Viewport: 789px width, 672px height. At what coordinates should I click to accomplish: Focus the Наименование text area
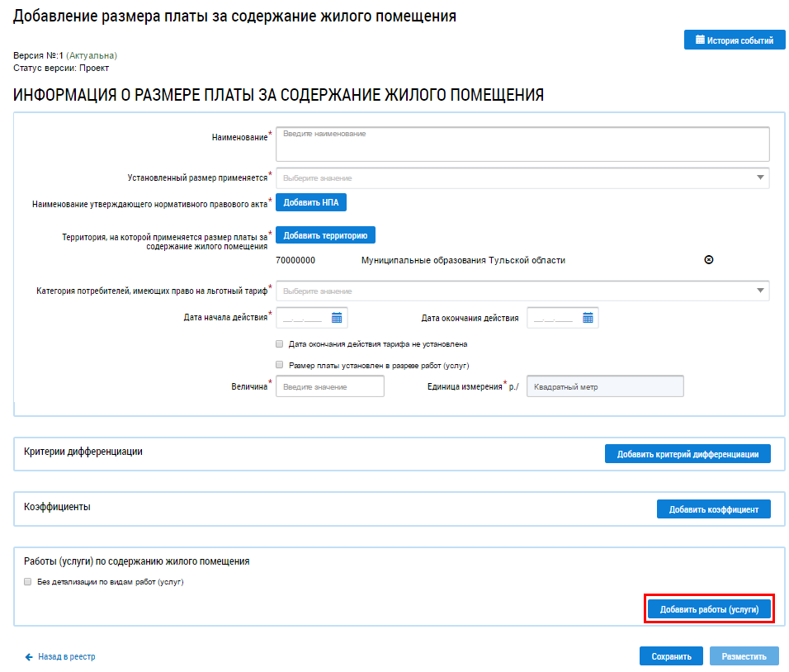tap(522, 144)
